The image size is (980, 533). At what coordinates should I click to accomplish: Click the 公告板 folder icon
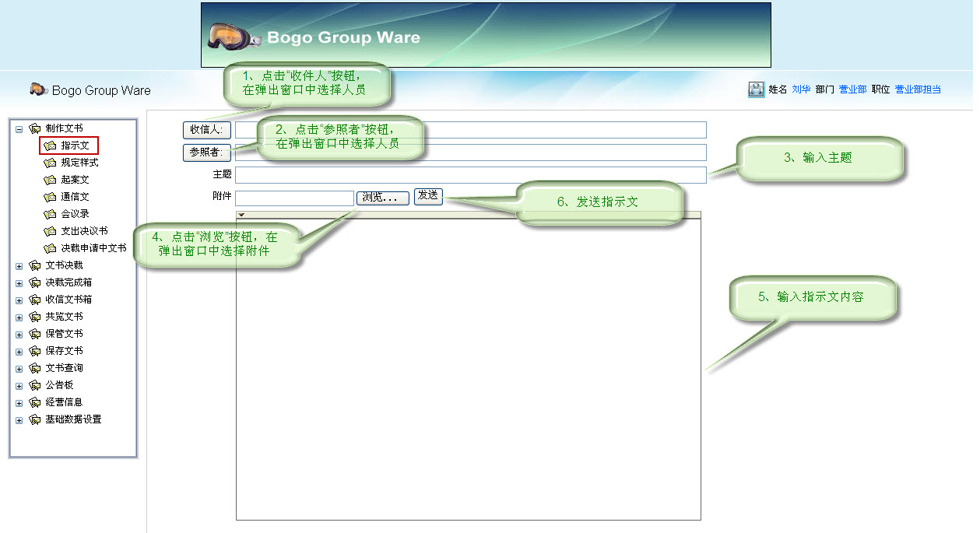point(34,385)
